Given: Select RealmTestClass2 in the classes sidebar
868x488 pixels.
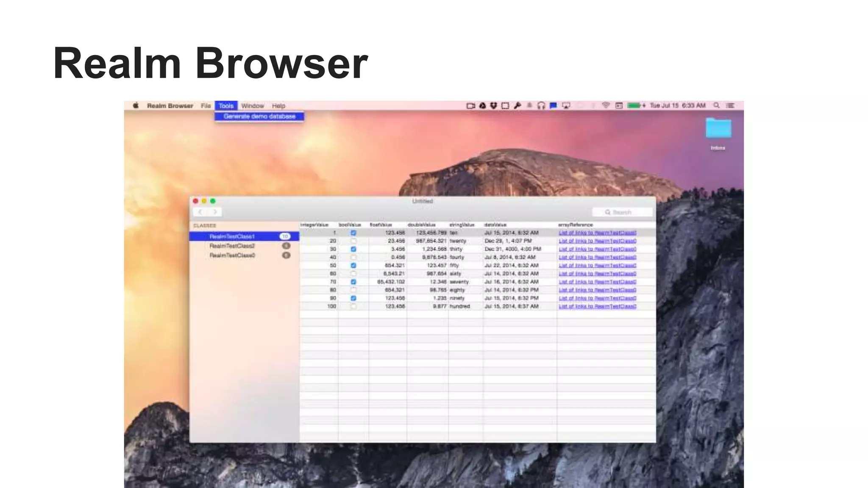Looking at the screenshot, I should [x=232, y=246].
